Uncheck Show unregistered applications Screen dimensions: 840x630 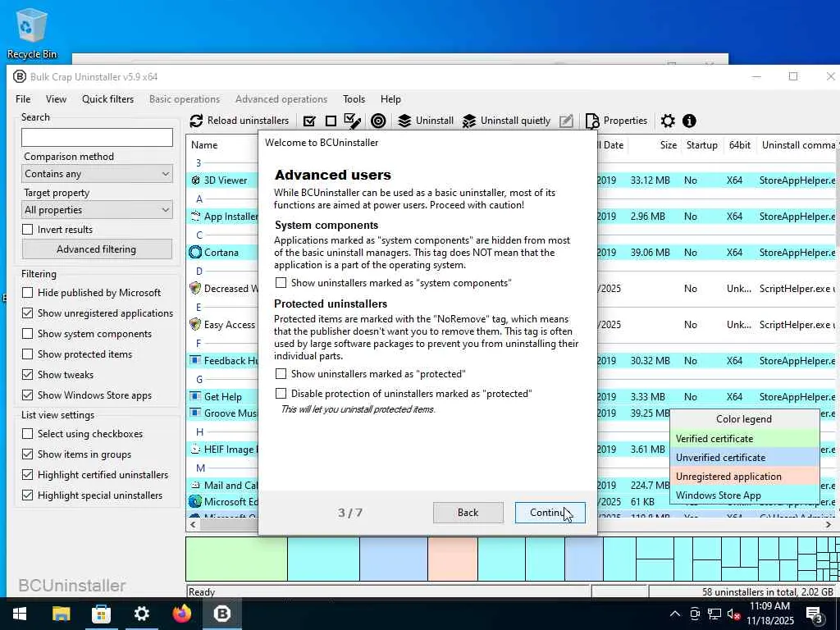pos(27,313)
